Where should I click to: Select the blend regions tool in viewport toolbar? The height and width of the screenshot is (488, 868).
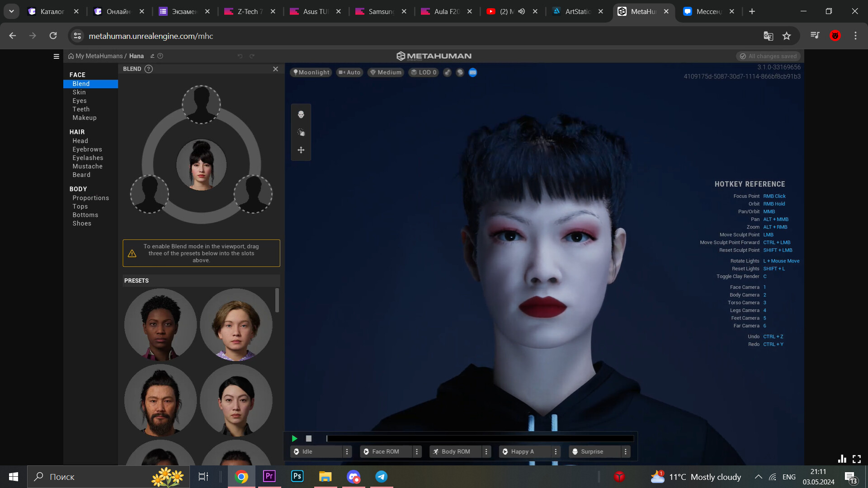coord(301,132)
